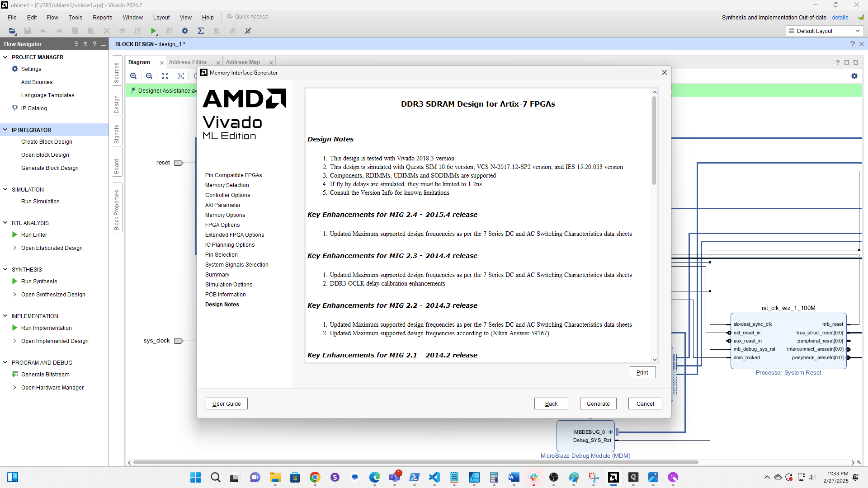Open the Reports menu
This screenshot has height=488, width=868.
point(102,17)
